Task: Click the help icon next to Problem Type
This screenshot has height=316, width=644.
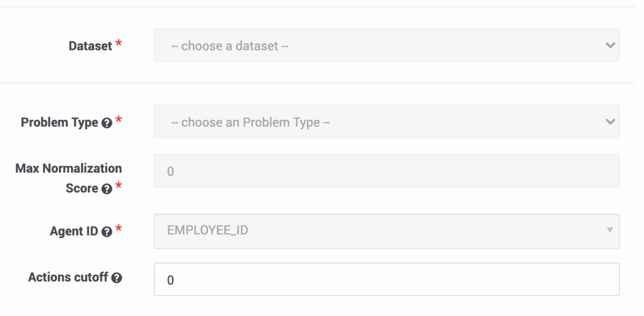Action: tap(107, 123)
